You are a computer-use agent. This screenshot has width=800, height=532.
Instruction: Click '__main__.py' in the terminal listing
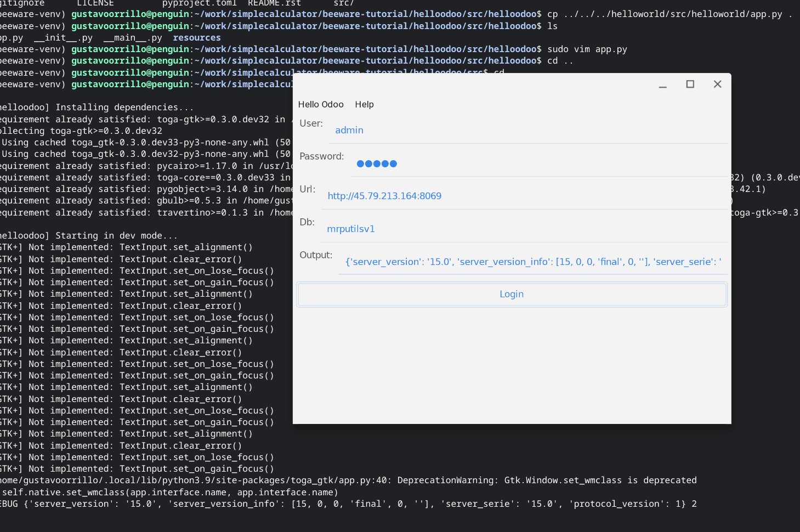pos(133,38)
